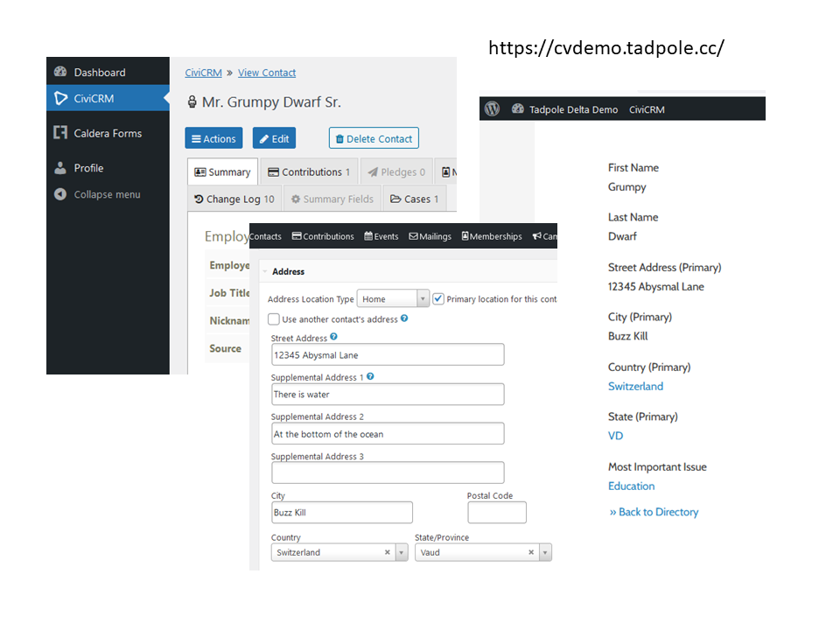Open Contacts in the CiviCRM navigation bar
The image size is (840, 630).
265,236
